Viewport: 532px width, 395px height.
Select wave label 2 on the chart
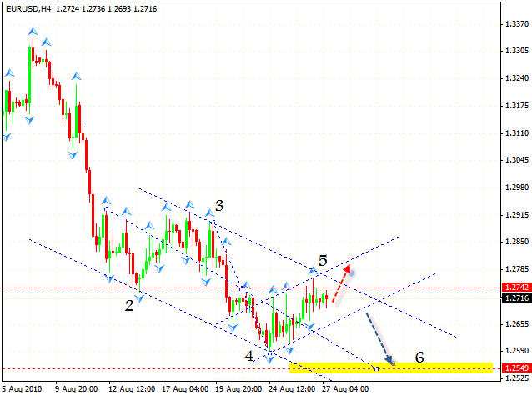click(129, 306)
